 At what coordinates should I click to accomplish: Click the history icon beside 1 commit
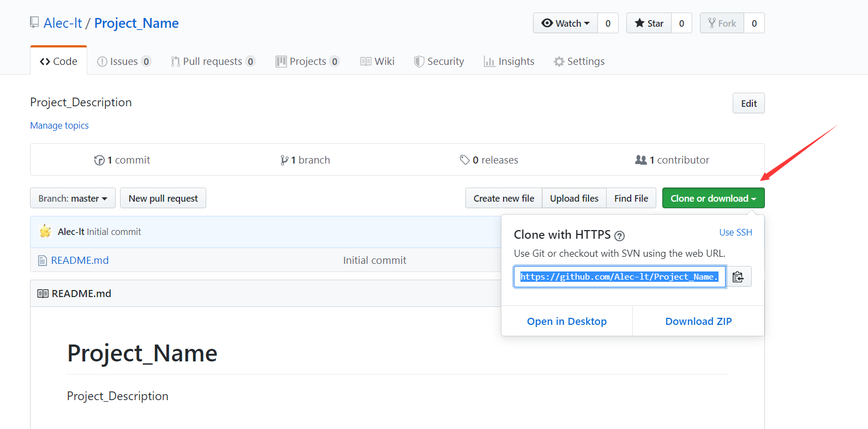pos(99,160)
